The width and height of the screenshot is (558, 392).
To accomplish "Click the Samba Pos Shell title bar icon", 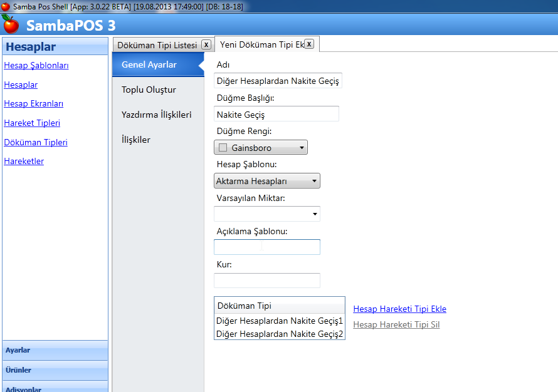I will (5, 7).
